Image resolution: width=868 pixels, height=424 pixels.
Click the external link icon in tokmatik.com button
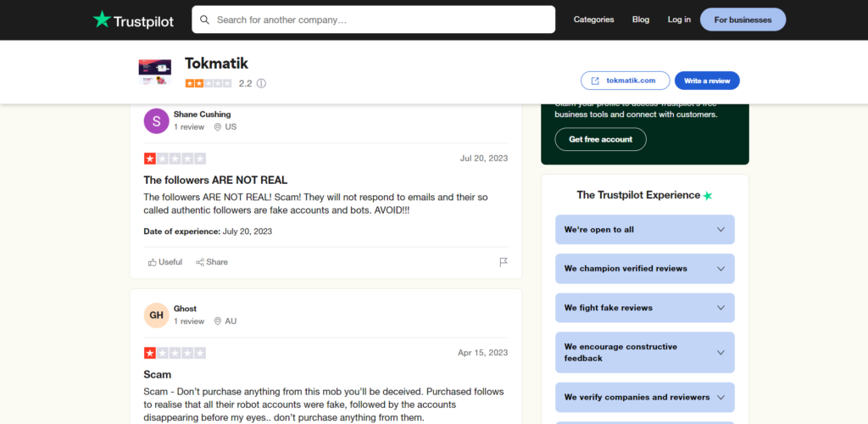595,81
